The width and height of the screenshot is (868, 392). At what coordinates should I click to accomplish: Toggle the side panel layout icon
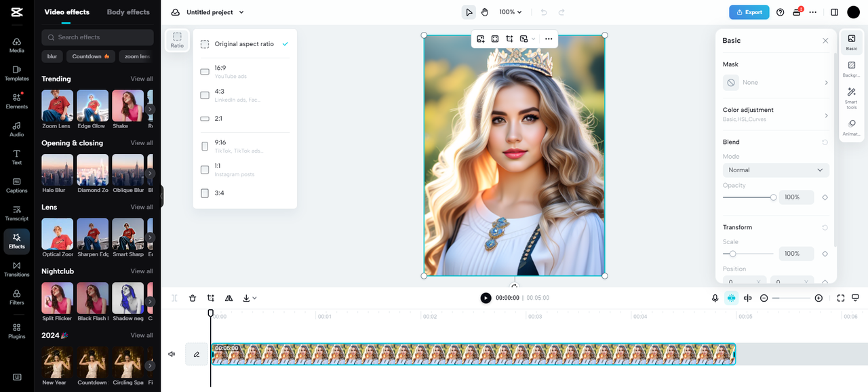coord(835,12)
